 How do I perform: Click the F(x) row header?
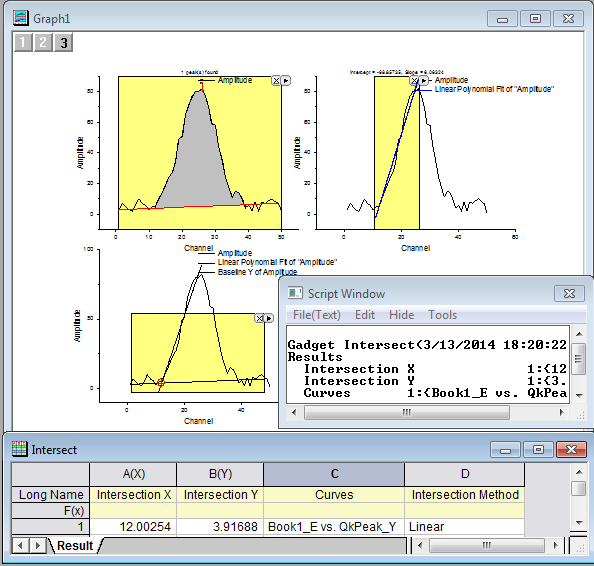pyautogui.click(x=51, y=511)
